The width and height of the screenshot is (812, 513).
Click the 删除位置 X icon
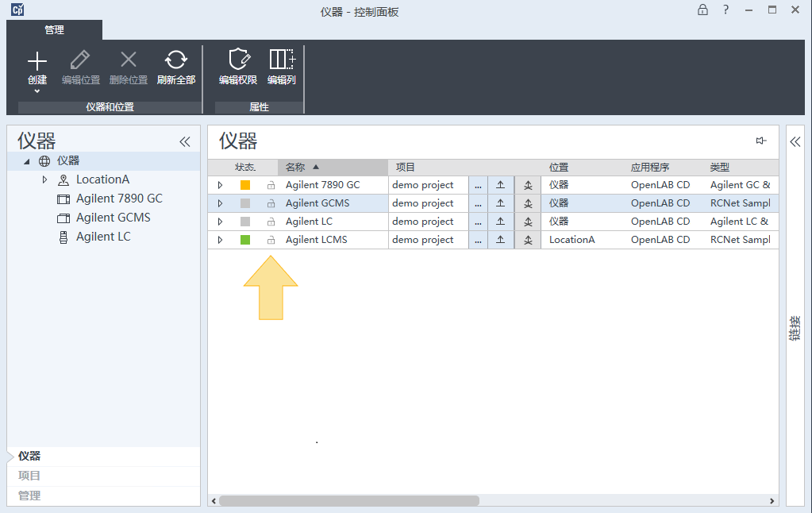tap(129, 60)
